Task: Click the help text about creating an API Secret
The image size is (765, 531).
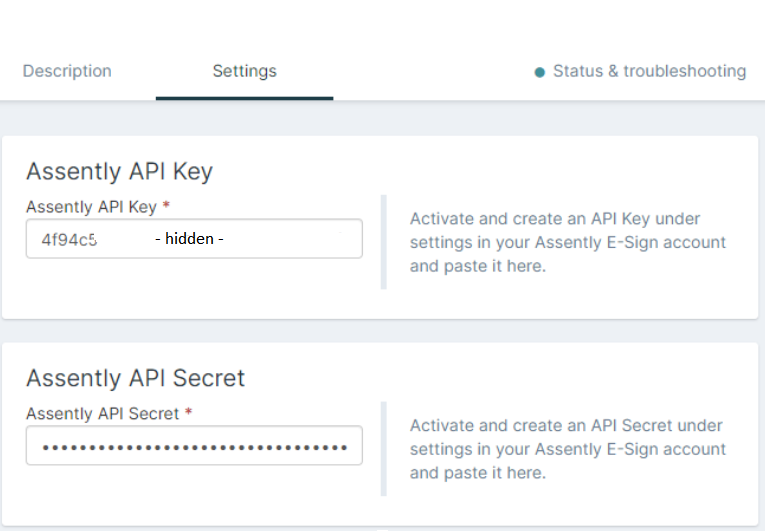Action: 568,449
